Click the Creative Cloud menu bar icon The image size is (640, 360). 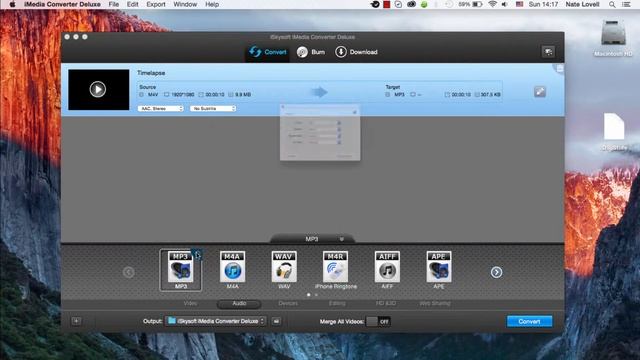pyautogui.click(x=411, y=4)
